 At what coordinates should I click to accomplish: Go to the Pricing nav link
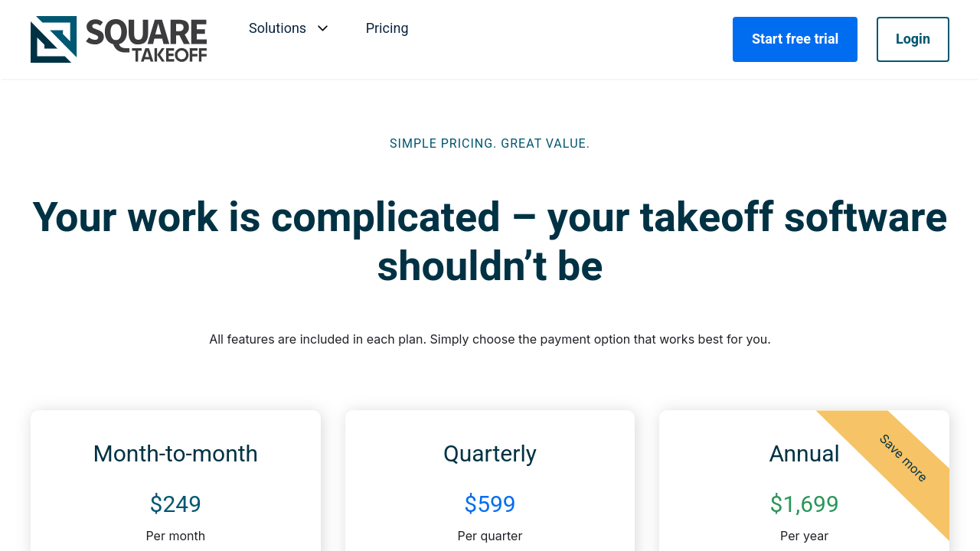pos(387,28)
